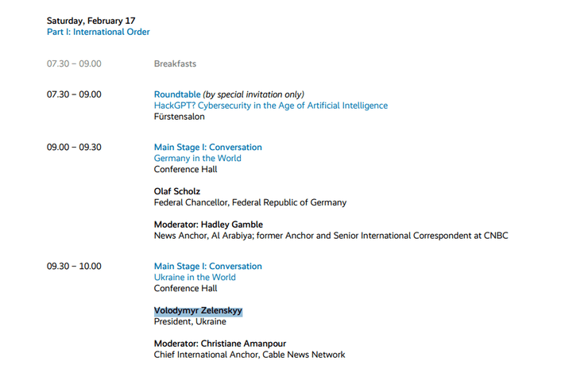Click the "Germany in the World" title
Screen dimensions: 588x369
click(197, 158)
